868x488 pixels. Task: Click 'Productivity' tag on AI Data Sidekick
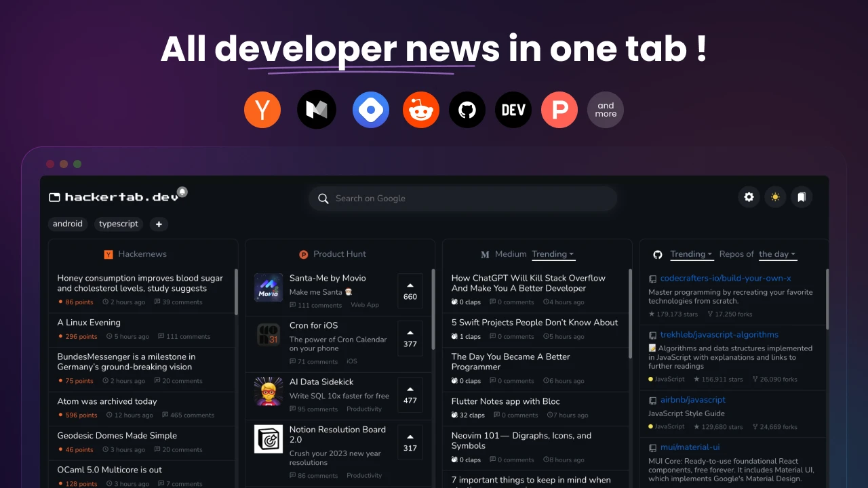pyautogui.click(x=364, y=409)
